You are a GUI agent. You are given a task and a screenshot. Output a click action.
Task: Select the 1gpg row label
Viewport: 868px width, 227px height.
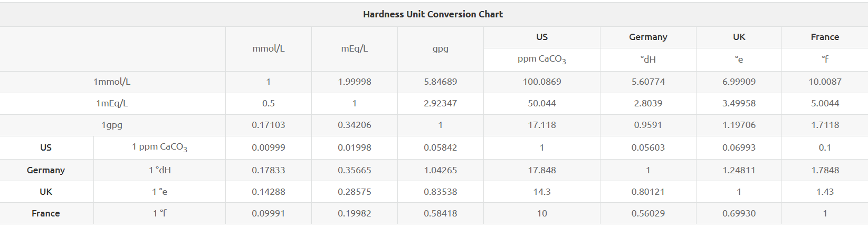(112, 125)
